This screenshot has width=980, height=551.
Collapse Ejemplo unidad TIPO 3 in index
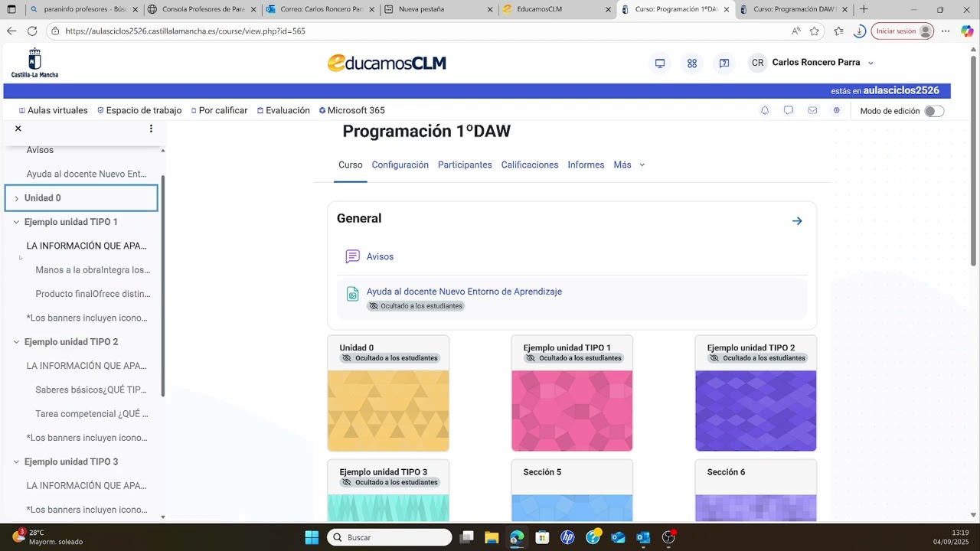(x=17, y=462)
